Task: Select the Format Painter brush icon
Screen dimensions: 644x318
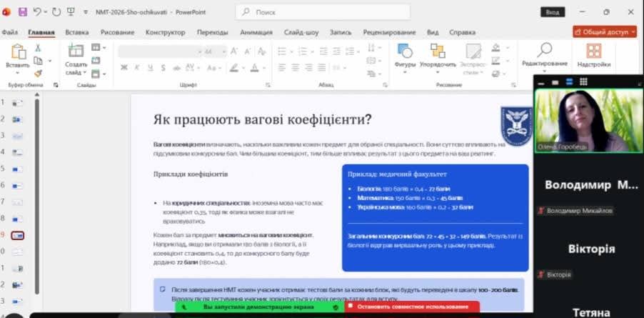Action: (x=38, y=73)
